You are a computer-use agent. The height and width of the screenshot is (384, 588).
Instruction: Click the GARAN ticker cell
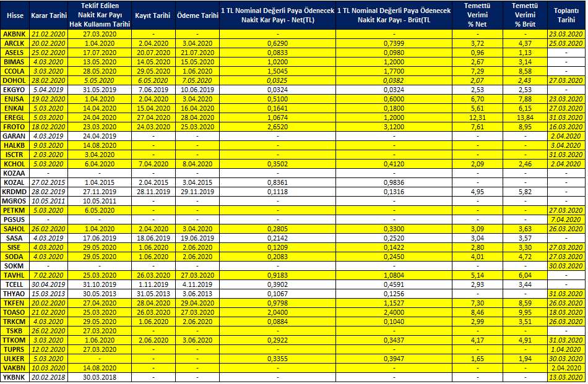(x=15, y=136)
